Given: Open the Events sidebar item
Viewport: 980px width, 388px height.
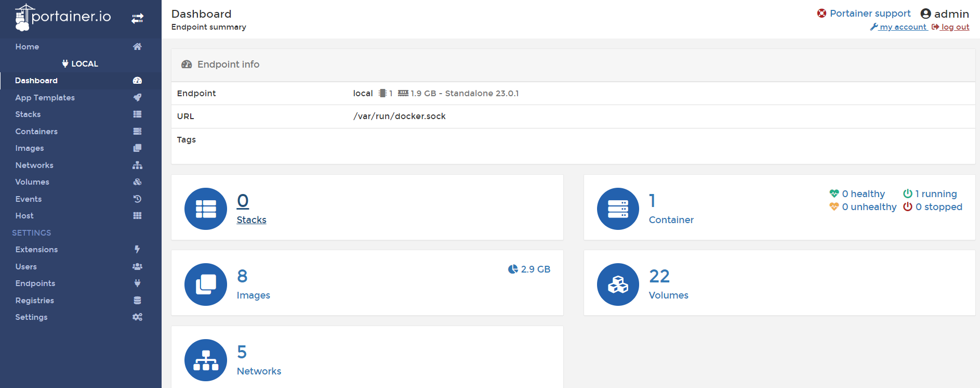Looking at the screenshot, I should click(29, 199).
